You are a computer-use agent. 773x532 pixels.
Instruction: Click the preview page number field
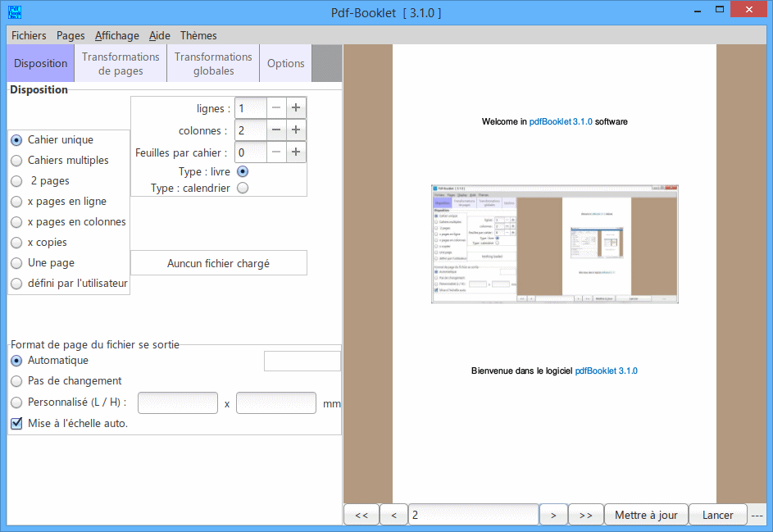tap(473, 515)
